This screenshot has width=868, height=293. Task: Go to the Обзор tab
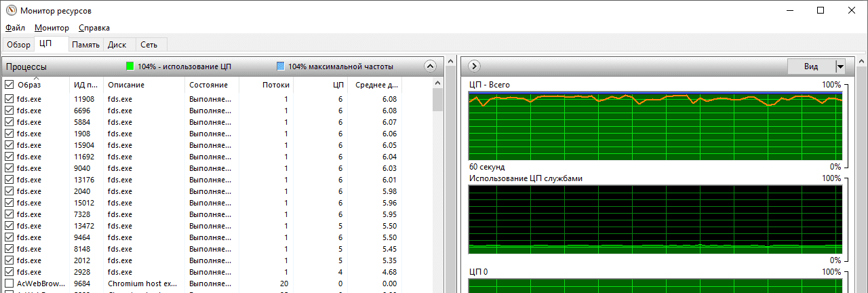click(18, 45)
